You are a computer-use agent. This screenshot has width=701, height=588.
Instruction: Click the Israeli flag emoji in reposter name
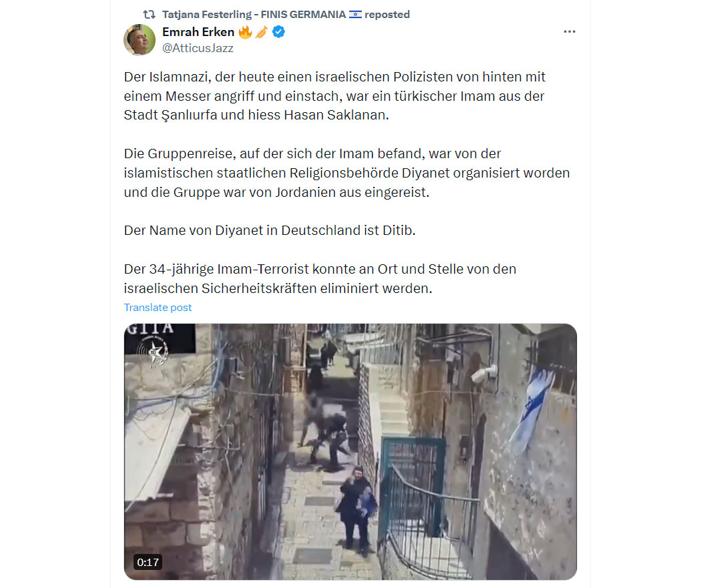pos(355,15)
